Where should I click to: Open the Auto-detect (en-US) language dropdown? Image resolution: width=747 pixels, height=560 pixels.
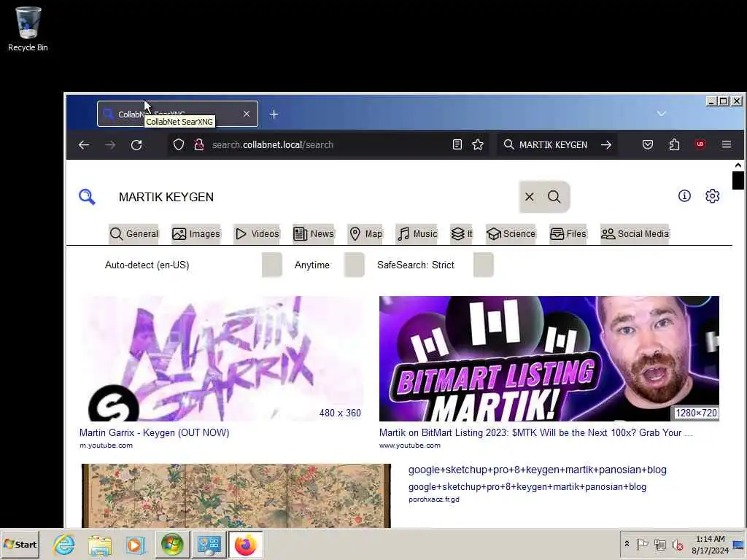(193, 265)
